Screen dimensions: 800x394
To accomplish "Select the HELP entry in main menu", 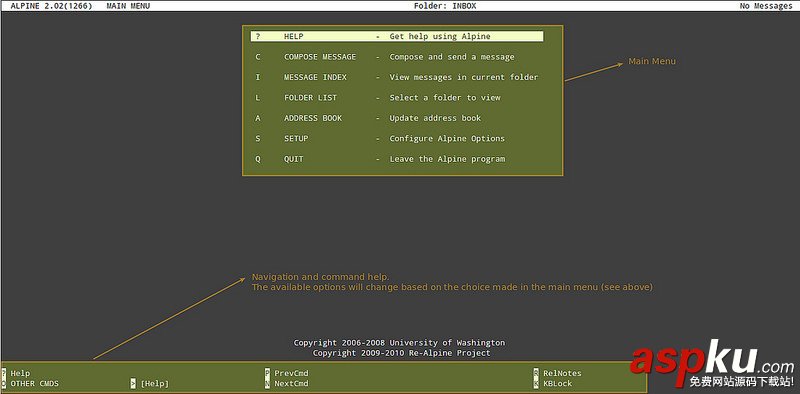I will tap(396, 37).
